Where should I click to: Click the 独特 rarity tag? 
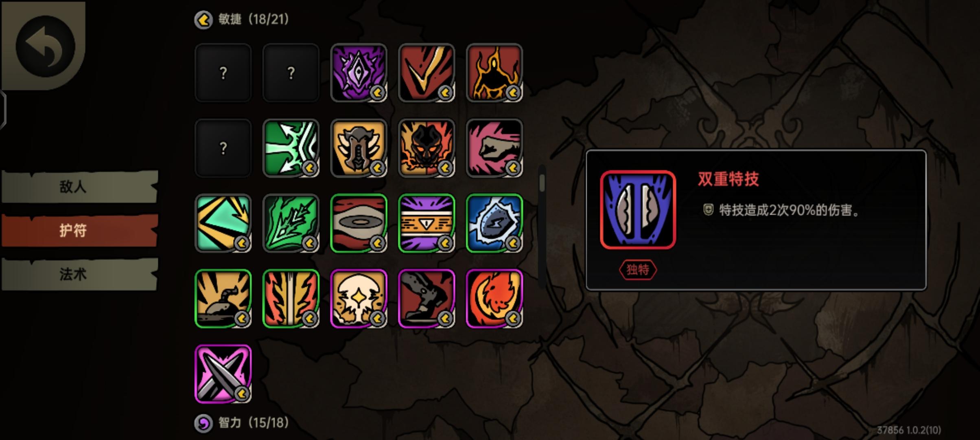click(638, 270)
